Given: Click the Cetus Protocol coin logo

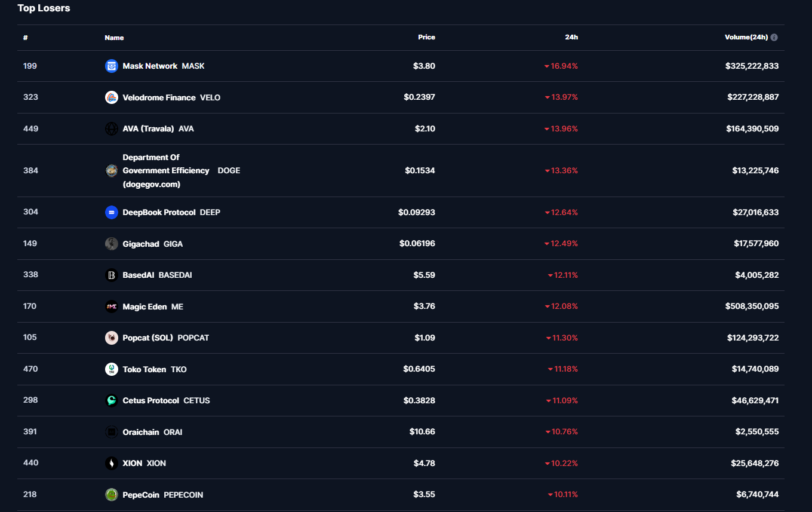Looking at the screenshot, I should [112, 401].
